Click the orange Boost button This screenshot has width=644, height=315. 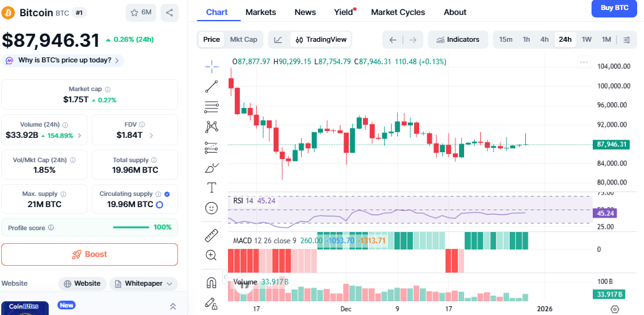click(89, 254)
